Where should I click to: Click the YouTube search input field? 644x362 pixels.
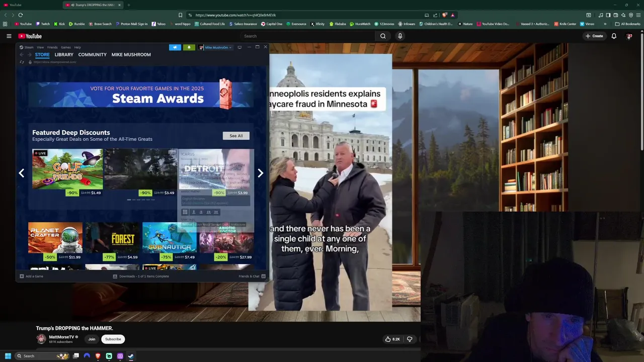coord(307,36)
